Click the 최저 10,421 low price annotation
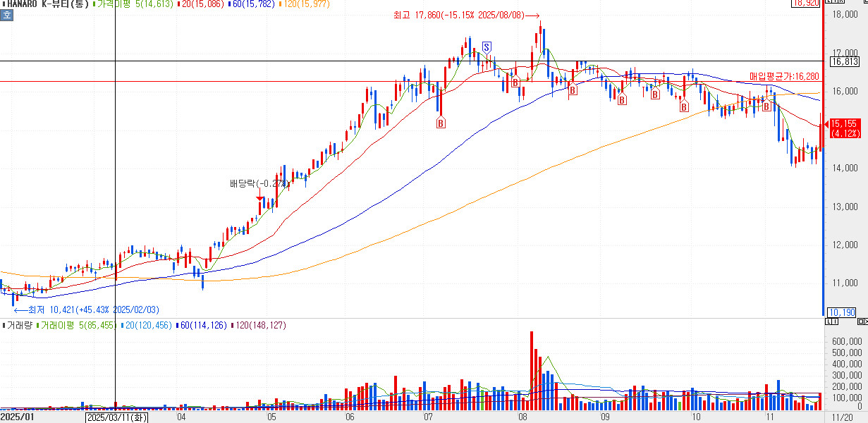The image size is (868, 423). 87,309
